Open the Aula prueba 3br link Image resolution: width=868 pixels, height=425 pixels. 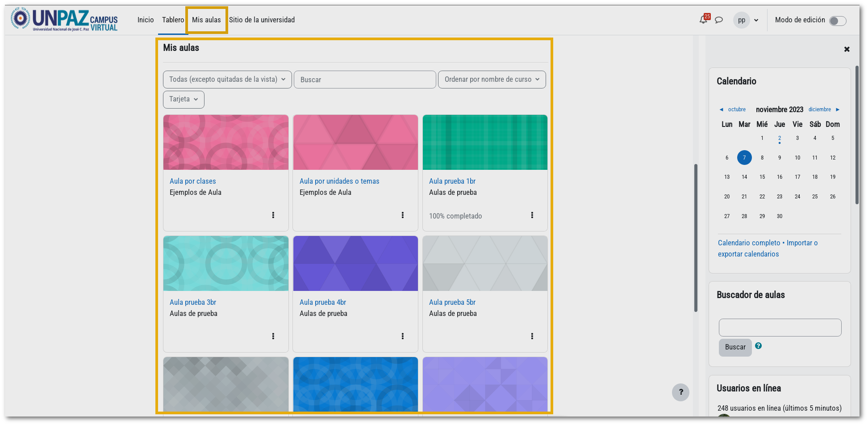pos(193,302)
